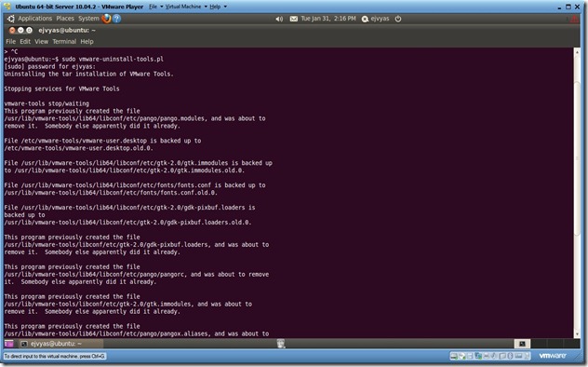
Task: Open the Terminal menu
Action: 64,41
